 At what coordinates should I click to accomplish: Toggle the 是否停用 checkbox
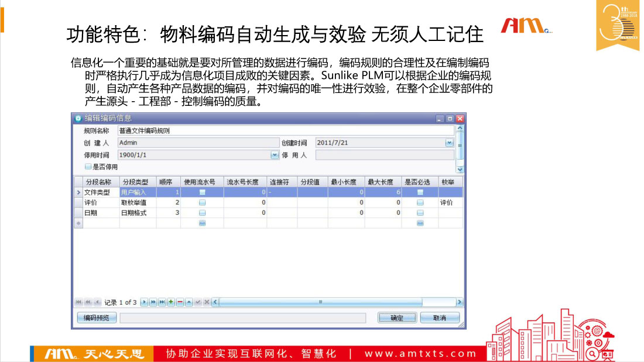pyautogui.click(x=88, y=167)
